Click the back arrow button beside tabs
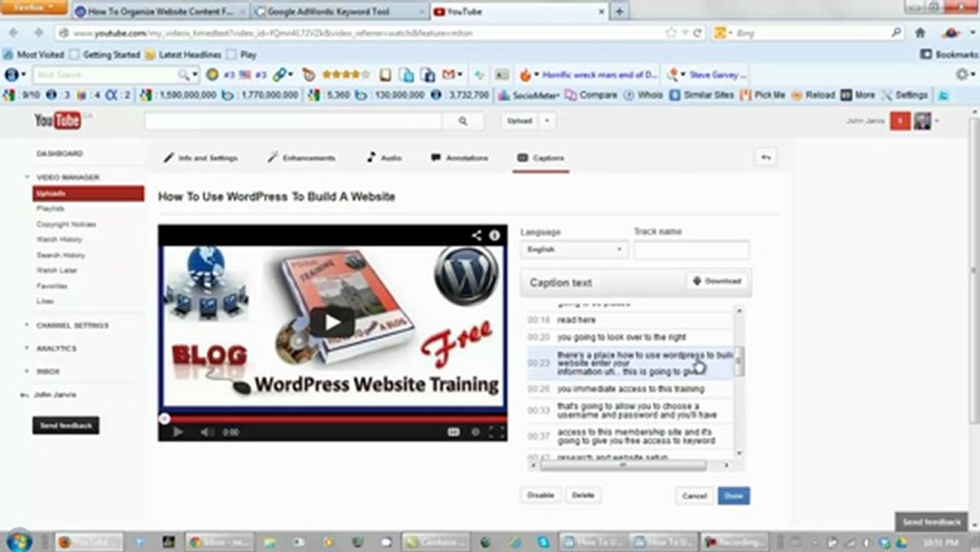The height and width of the screenshot is (552, 980). [765, 157]
